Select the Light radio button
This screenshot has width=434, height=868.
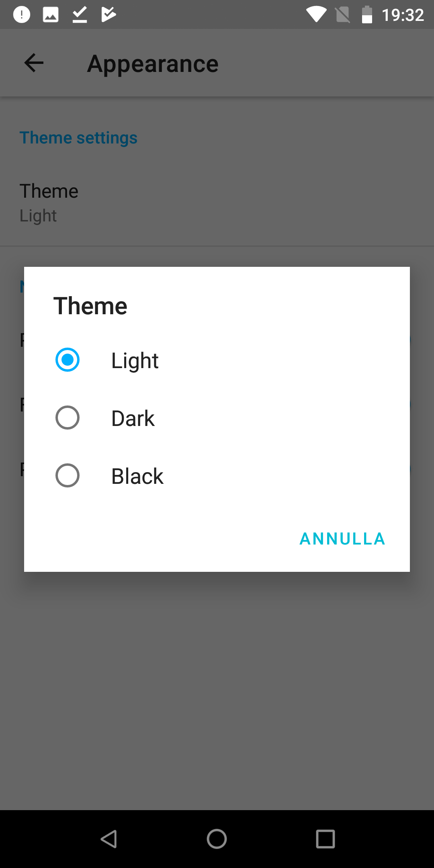tap(68, 360)
